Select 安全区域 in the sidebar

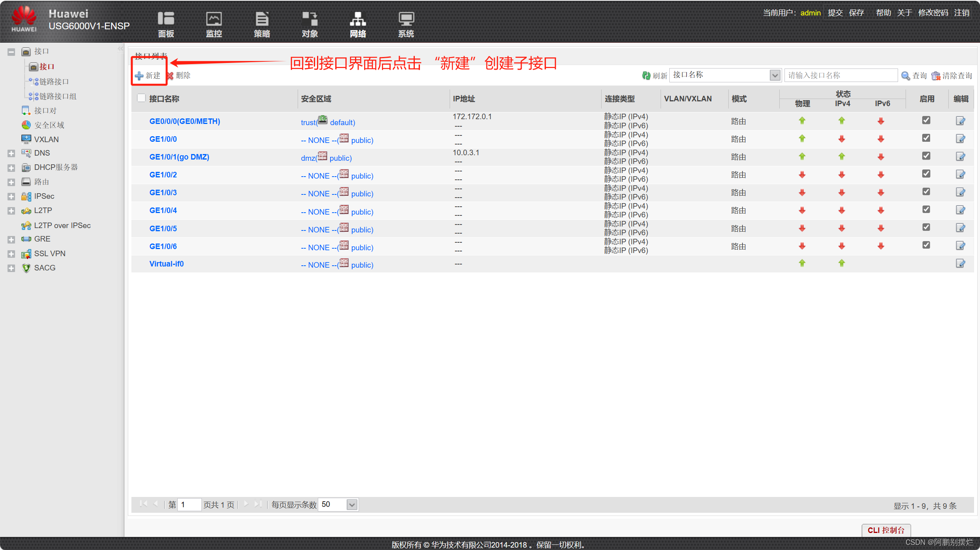pyautogui.click(x=49, y=125)
